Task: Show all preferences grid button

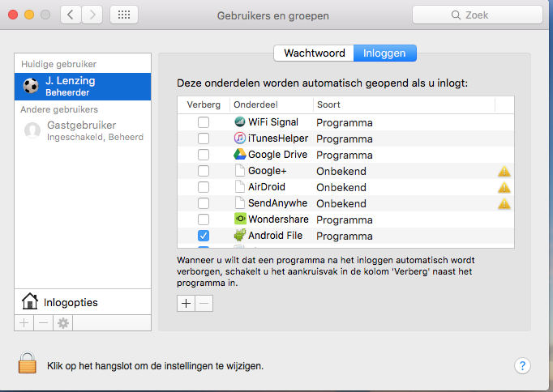Action: point(122,15)
